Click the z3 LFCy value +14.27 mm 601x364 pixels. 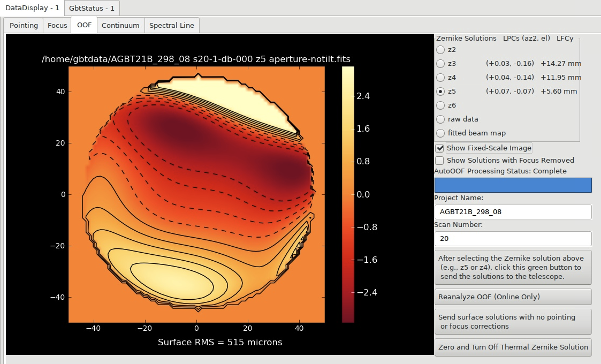click(561, 63)
